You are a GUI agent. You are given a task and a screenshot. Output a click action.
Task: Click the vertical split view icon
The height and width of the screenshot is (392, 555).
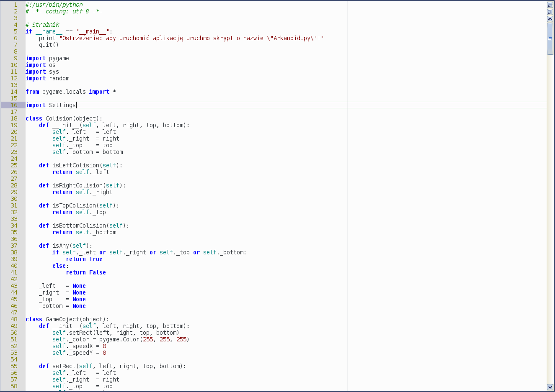coord(550,12)
